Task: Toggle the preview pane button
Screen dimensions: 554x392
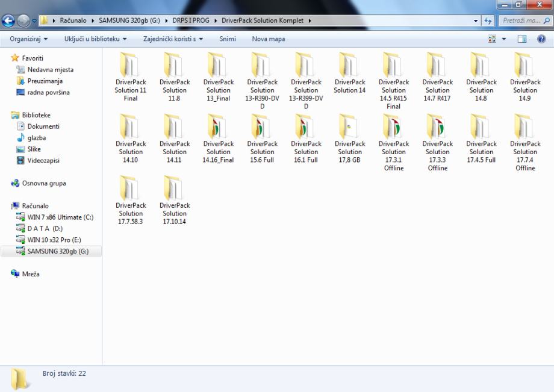Action: click(x=522, y=39)
